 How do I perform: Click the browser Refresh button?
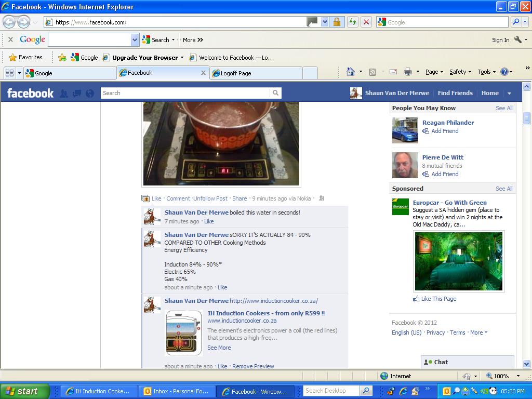click(x=353, y=22)
